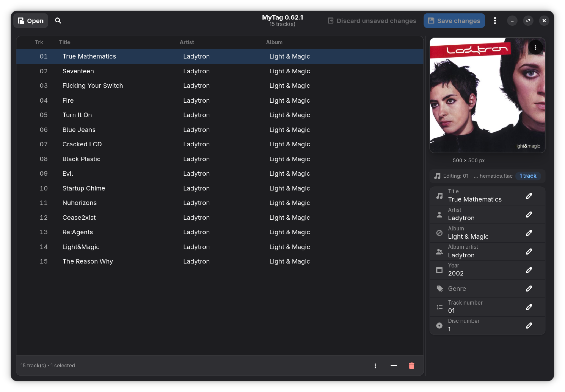Click the Disc number value 1
This screenshot has height=392, width=565.
pyautogui.click(x=449, y=329)
